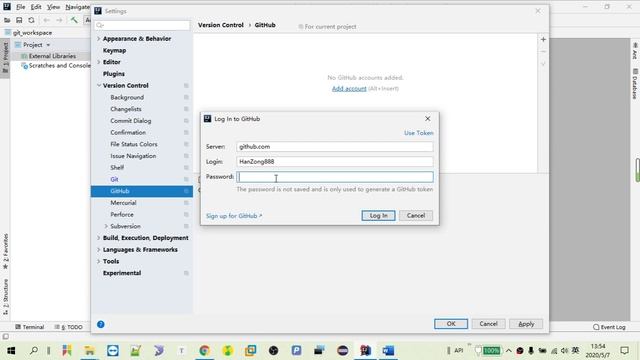Open the Word icon in taskbar

point(388,351)
